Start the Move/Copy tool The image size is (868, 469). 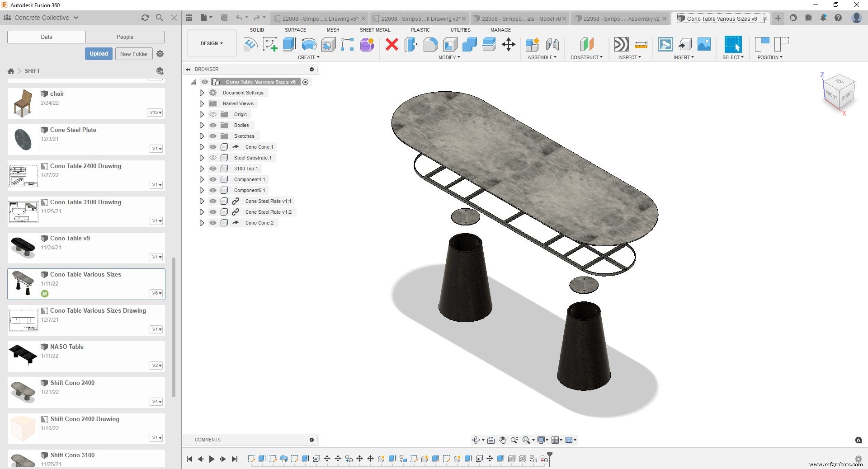pyautogui.click(x=508, y=45)
